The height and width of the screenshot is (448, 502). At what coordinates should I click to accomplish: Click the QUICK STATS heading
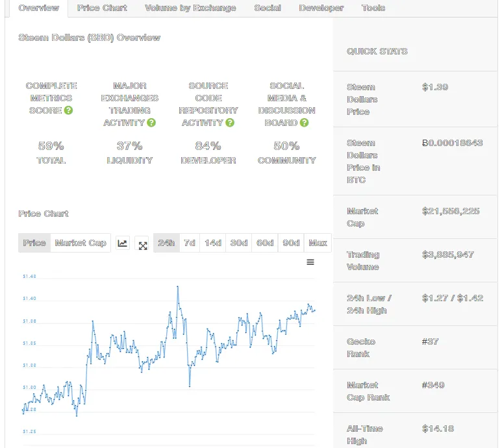coord(377,51)
